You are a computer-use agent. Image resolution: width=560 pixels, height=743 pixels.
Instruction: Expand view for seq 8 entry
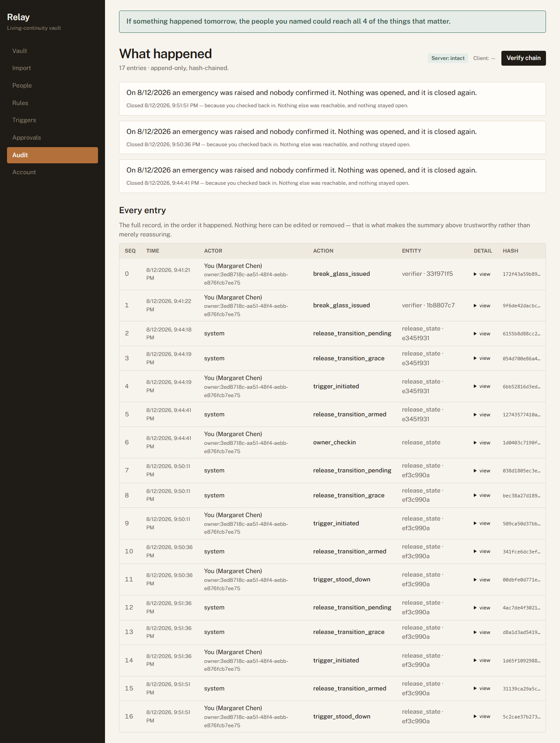(482, 495)
